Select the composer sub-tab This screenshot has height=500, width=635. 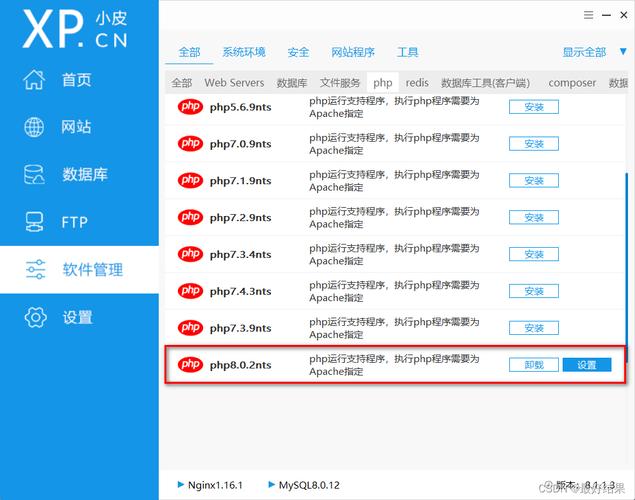pos(572,83)
